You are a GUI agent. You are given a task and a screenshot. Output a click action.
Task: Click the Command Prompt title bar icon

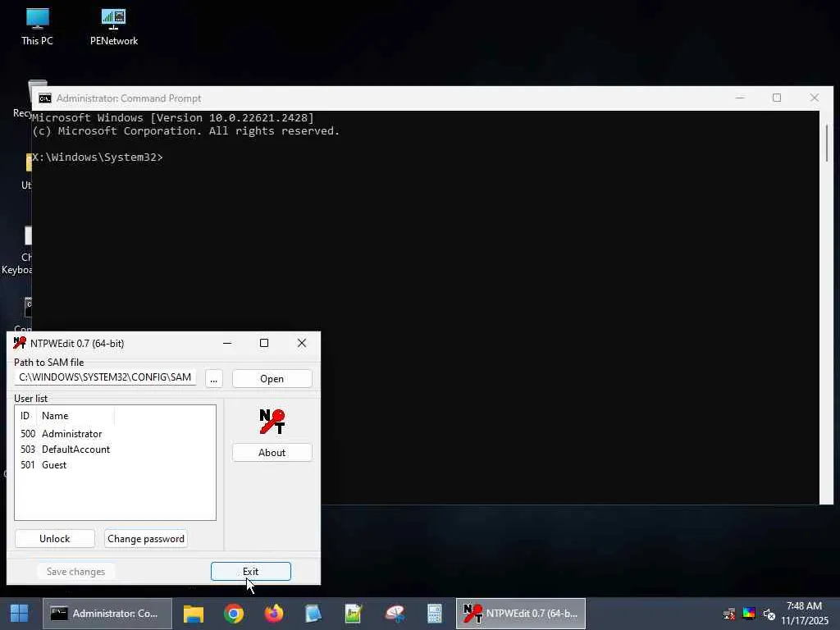(x=45, y=98)
